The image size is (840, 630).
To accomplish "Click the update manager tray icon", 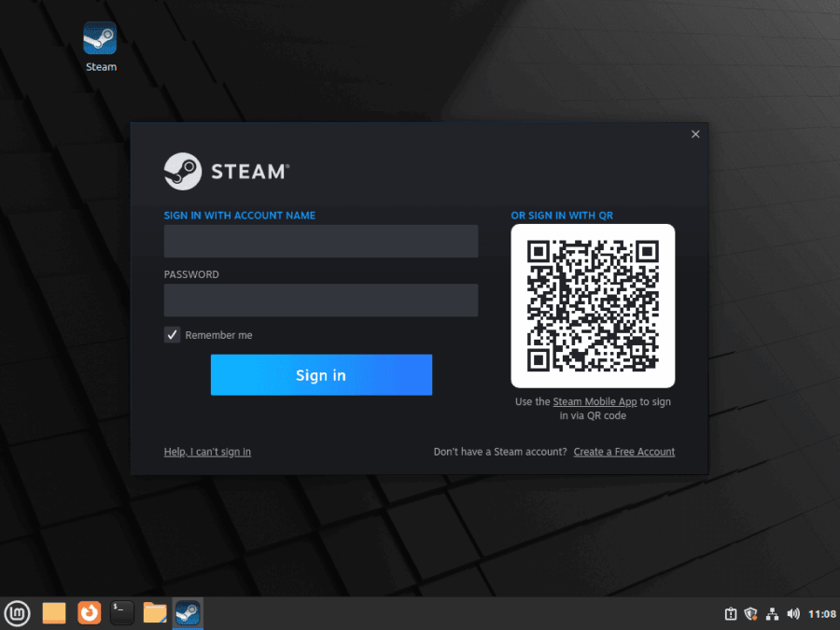I will tap(729, 613).
